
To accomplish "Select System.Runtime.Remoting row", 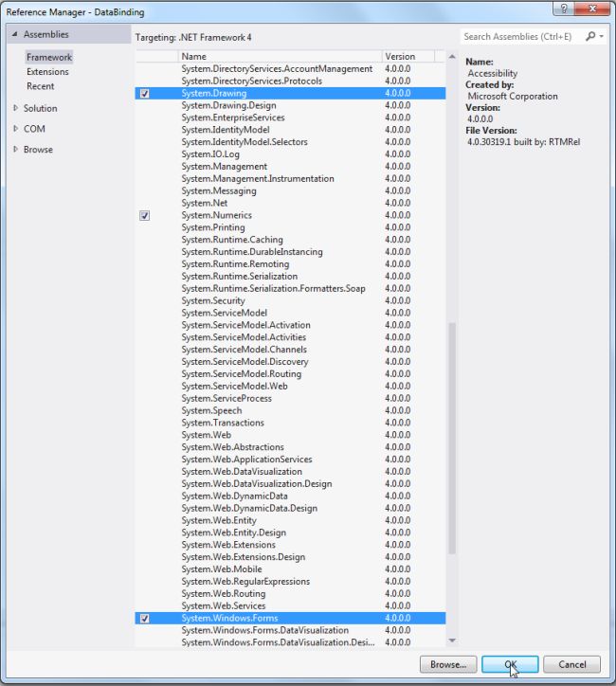I will tap(290, 264).
